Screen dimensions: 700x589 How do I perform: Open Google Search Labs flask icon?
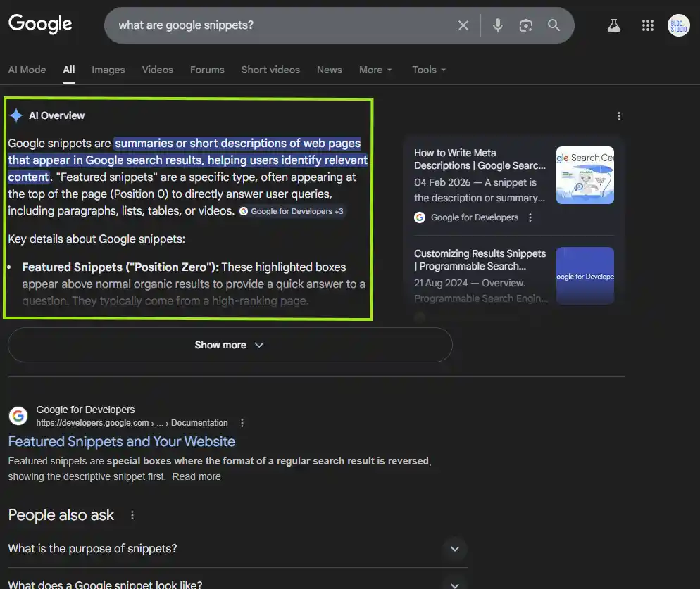coord(613,25)
